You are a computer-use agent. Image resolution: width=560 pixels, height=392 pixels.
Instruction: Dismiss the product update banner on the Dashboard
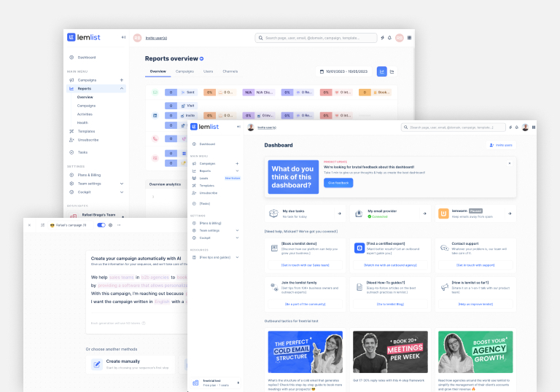pos(509,163)
